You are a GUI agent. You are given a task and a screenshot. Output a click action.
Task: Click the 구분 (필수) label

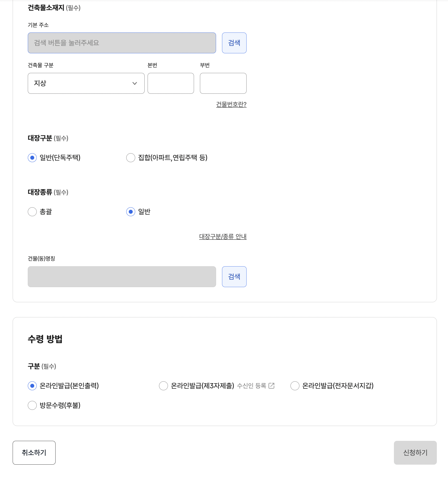click(42, 366)
